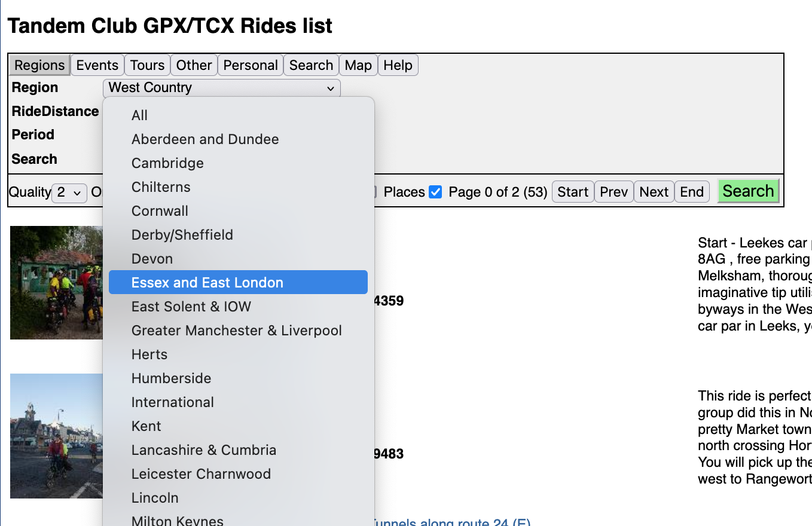Select Cornwall from the region list
This screenshot has height=526, width=812.
(160, 211)
